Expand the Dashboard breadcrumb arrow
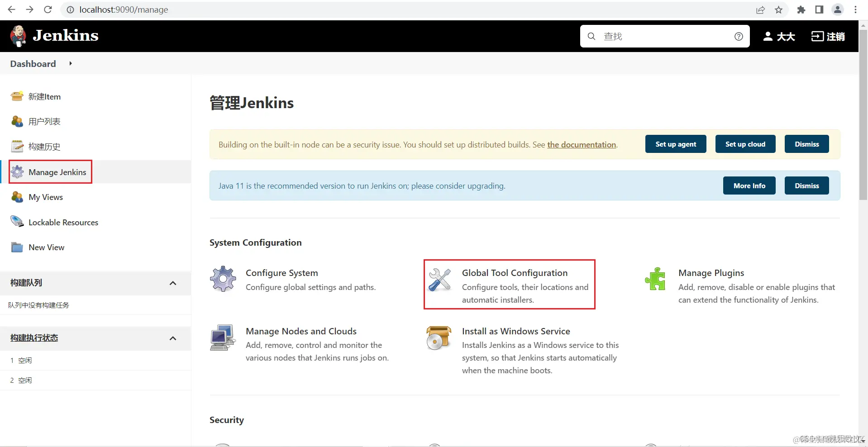The height and width of the screenshot is (447, 868). coord(71,63)
